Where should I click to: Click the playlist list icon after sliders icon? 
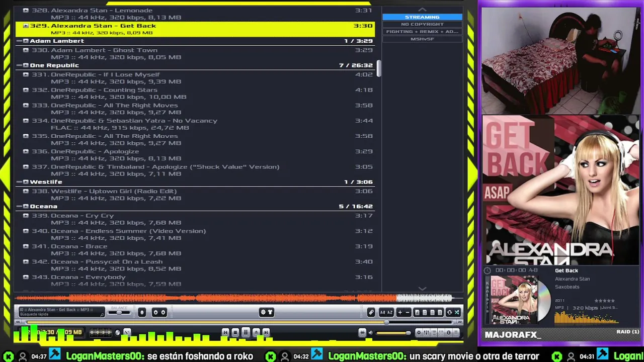coord(434,333)
